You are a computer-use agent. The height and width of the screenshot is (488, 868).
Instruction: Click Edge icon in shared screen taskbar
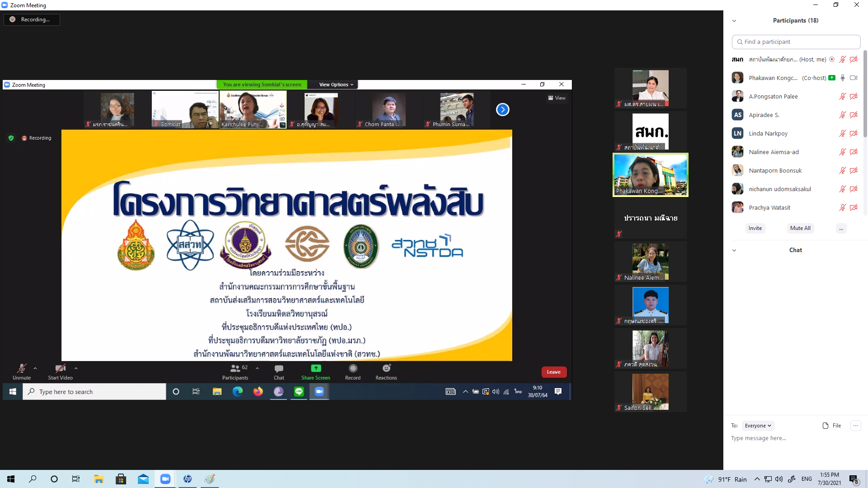[238, 392]
